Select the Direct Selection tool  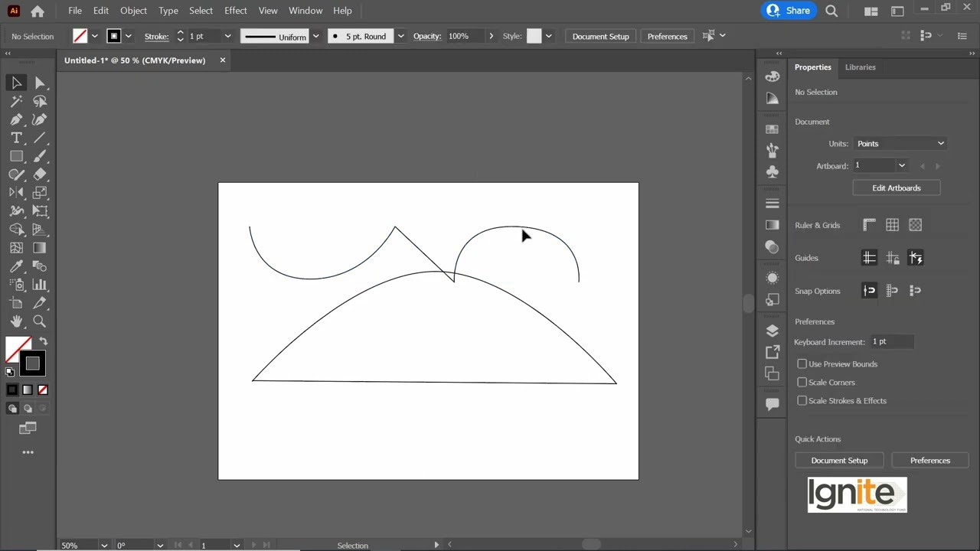(40, 83)
